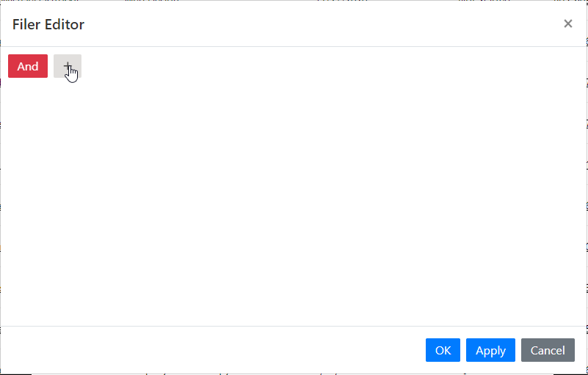Screen dimensions: 588x375
Task: Click OK in the dialog footer
Action: (443, 350)
